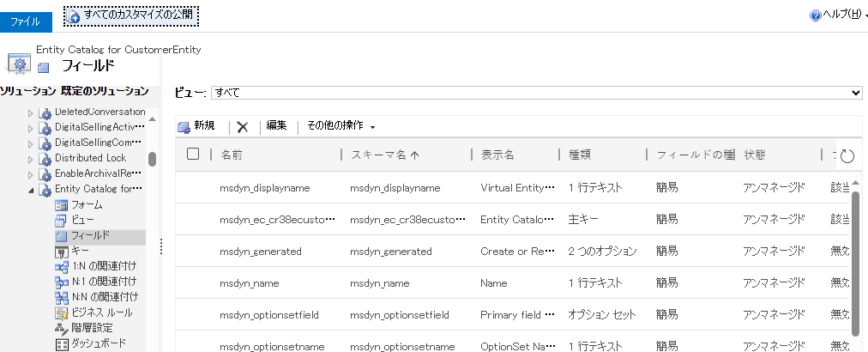
Task: Select DeletedConversation entity icon
Action: click(x=45, y=113)
